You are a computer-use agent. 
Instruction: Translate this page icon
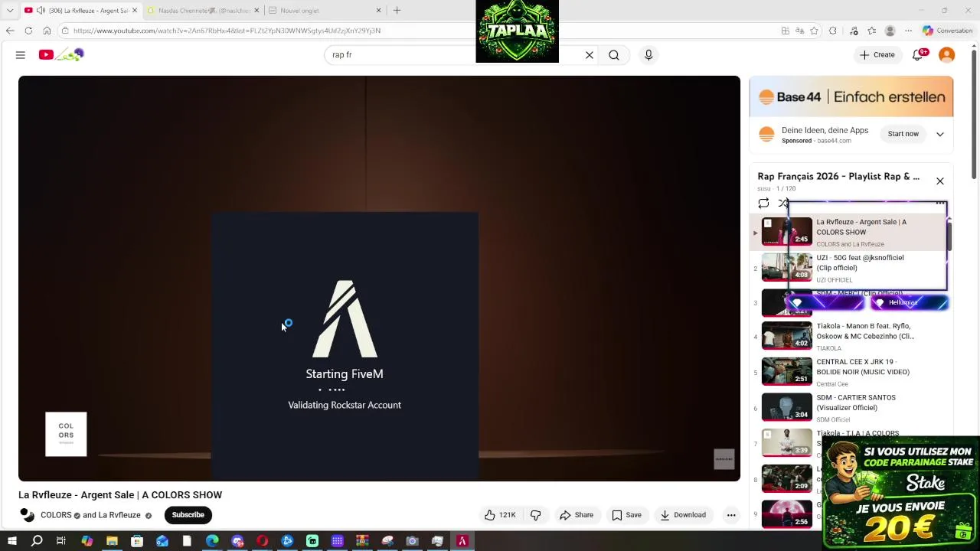pyautogui.click(x=799, y=31)
